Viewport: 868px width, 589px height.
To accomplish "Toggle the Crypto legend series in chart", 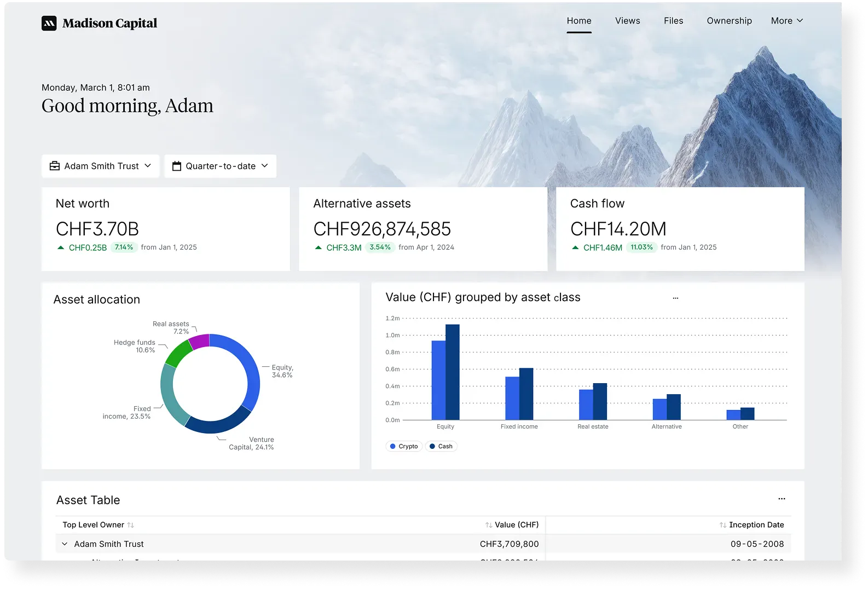I will [404, 446].
